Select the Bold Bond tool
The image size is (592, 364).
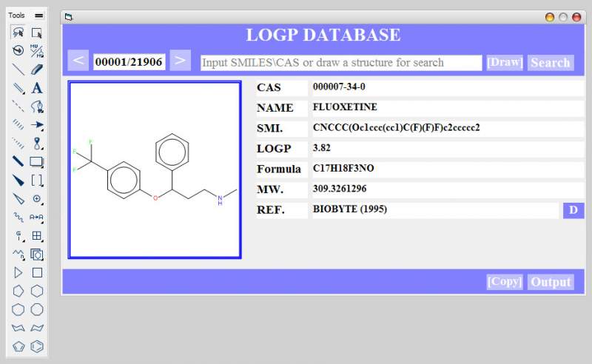[18, 161]
